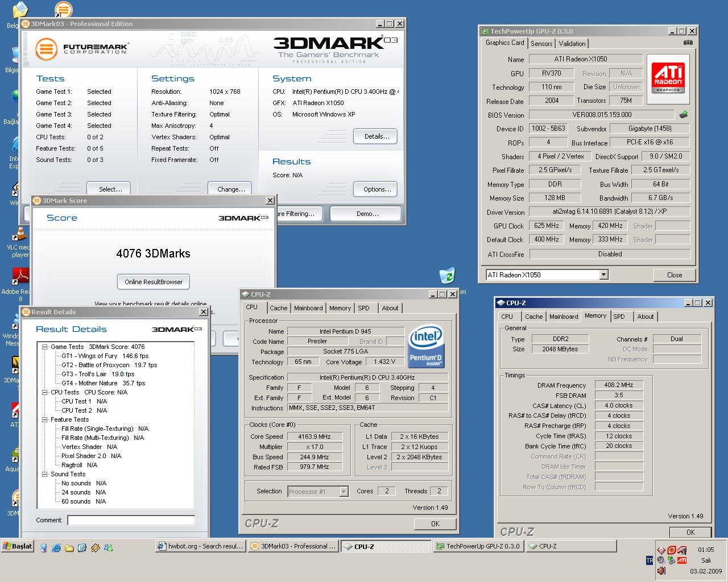
Task: Click the volume speaker icon in system tray
Action: coord(661,571)
